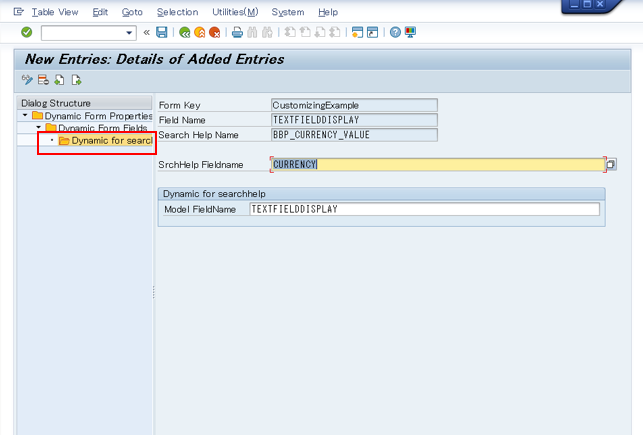The image size is (643, 435).
Task: Open the Table View menu
Action: [x=55, y=12]
